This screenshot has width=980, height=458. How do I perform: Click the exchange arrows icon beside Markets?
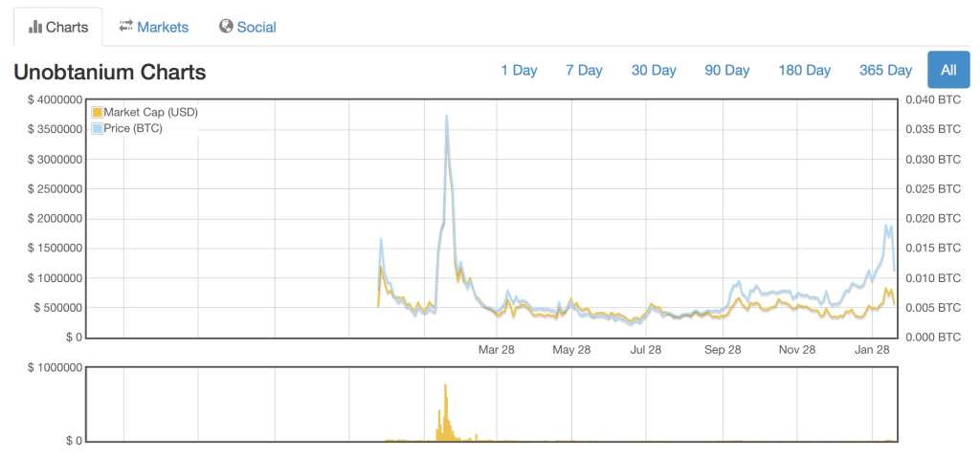[125, 26]
